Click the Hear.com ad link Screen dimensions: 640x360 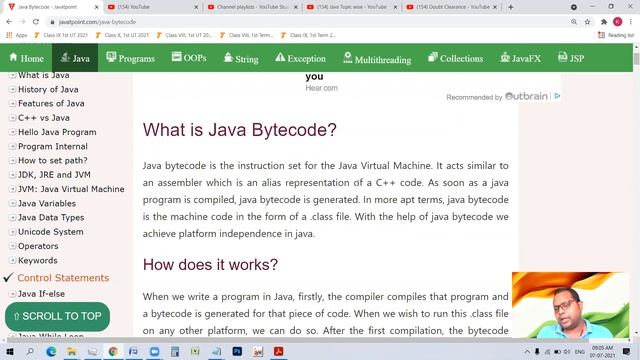321,88
